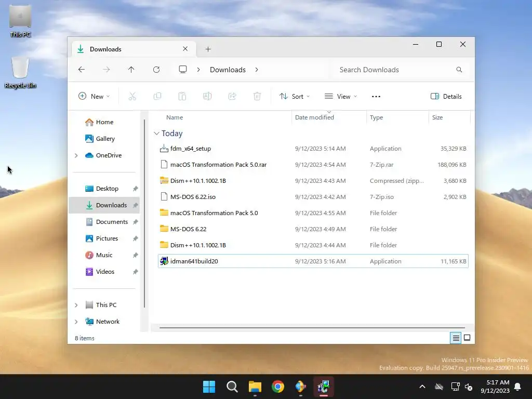Open Recycle Bin desktop icon
This screenshot has height=399, width=532.
(x=20, y=72)
